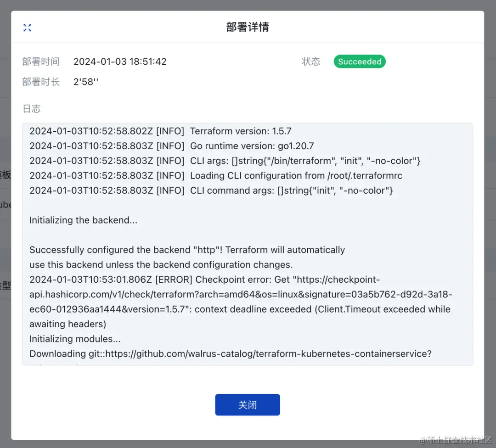This screenshot has width=496, height=448.
Task: Click 'use this backend unless' log line
Action: (161, 265)
